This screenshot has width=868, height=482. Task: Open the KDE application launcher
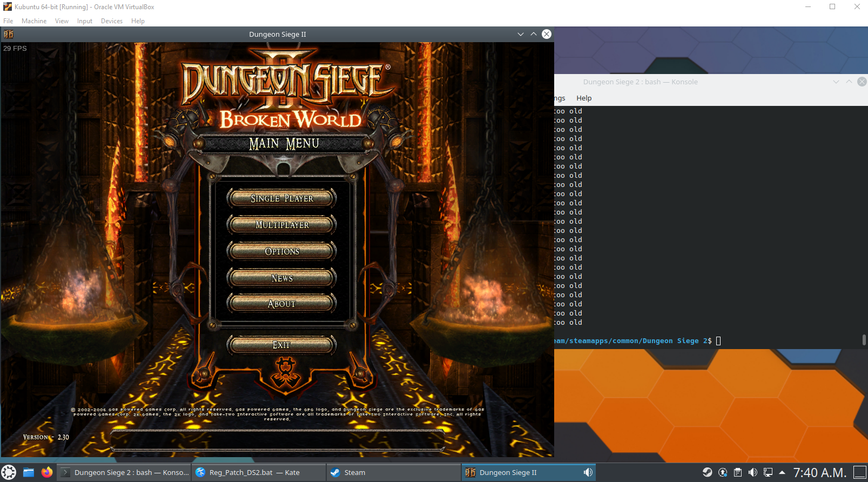(9, 472)
